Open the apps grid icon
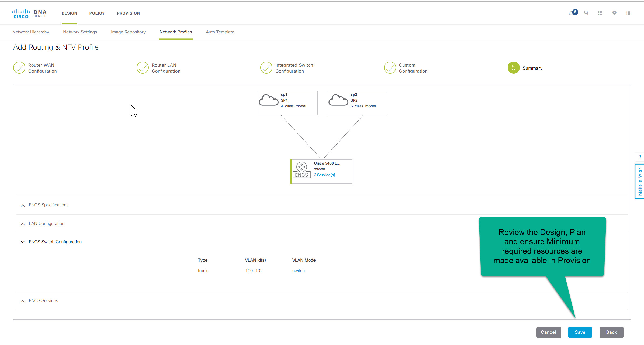This screenshot has width=644, height=345. tap(600, 13)
